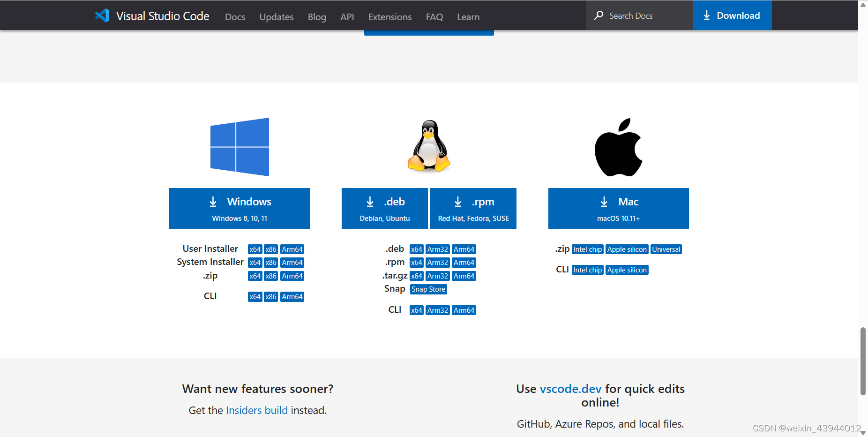Download Windows System Installer Arm64
868x437 pixels.
tap(292, 263)
